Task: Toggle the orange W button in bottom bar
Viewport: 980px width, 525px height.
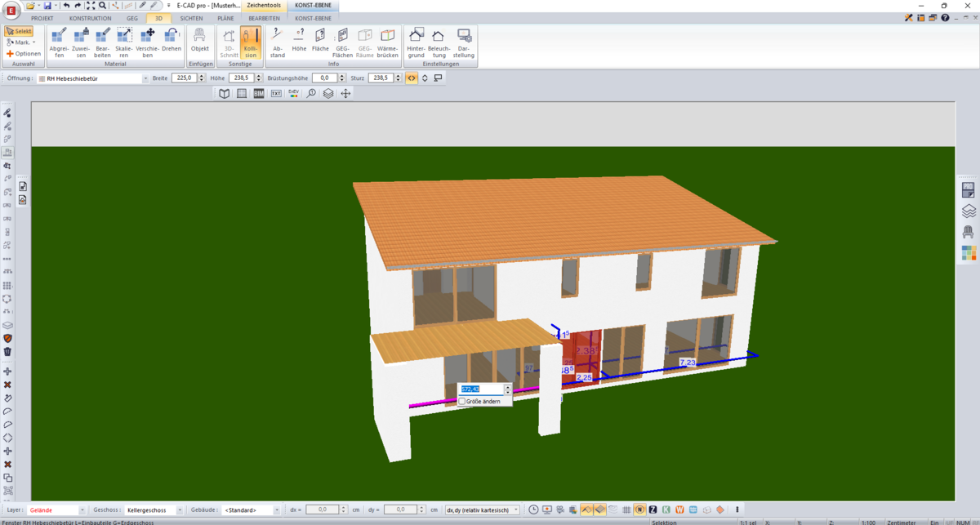Action: coord(680,510)
